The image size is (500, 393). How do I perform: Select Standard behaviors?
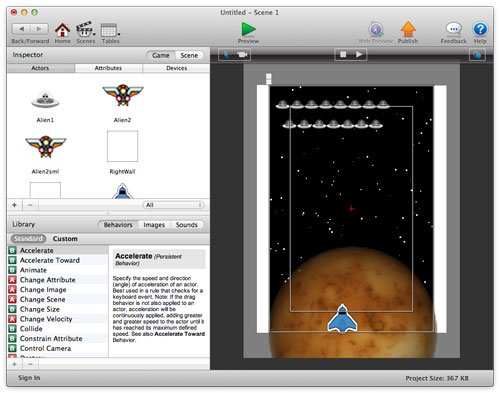coord(29,239)
